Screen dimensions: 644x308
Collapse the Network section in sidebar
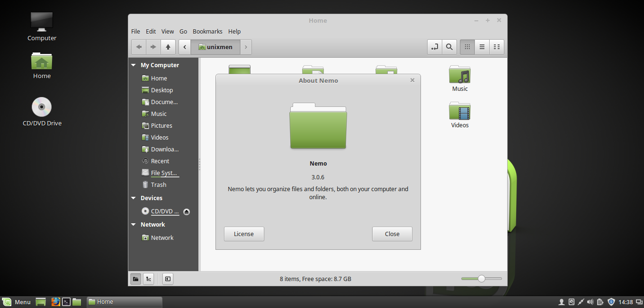pyautogui.click(x=134, y=225)
